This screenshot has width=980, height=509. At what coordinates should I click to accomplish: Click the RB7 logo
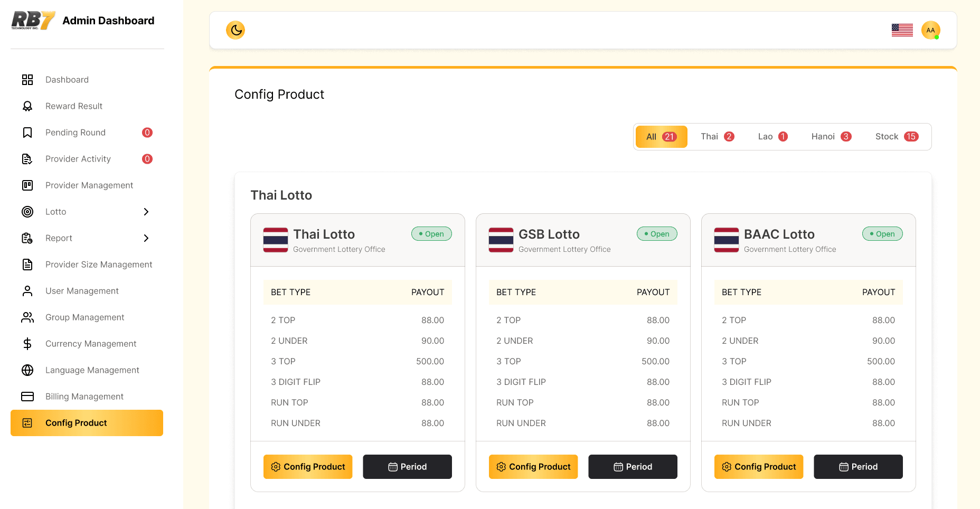click(33, 21)
